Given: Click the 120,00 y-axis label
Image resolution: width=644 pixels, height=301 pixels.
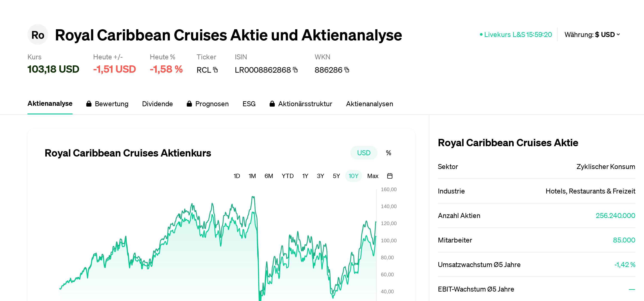Looking at the screenshot, I should [389, 223].
